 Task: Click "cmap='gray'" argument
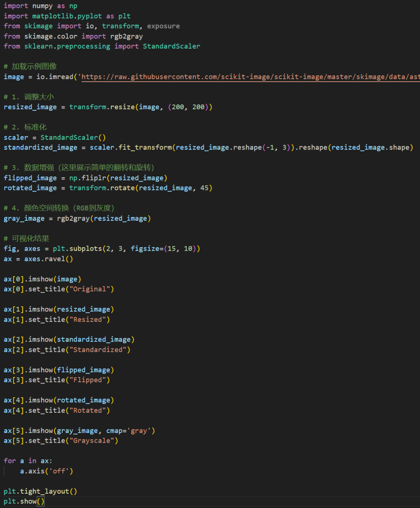(x=129, y=431)
